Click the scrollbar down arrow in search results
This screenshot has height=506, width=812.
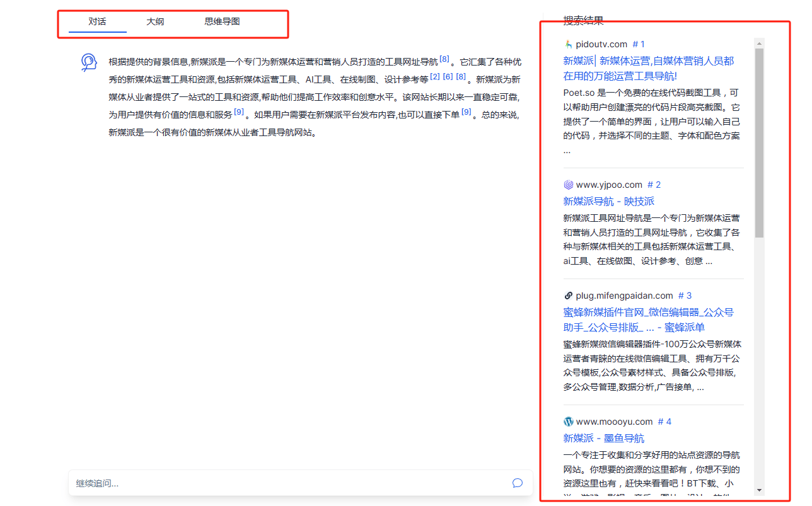click(x=759, y=490)
